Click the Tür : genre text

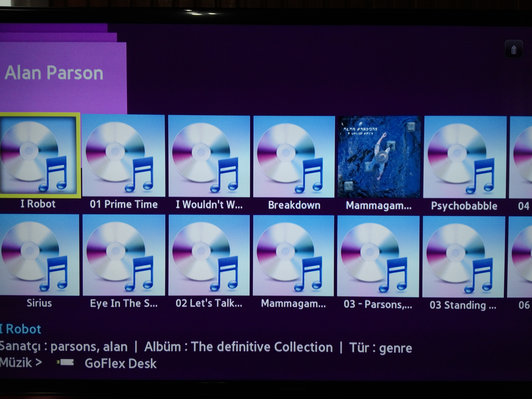(x=380, y=348)
